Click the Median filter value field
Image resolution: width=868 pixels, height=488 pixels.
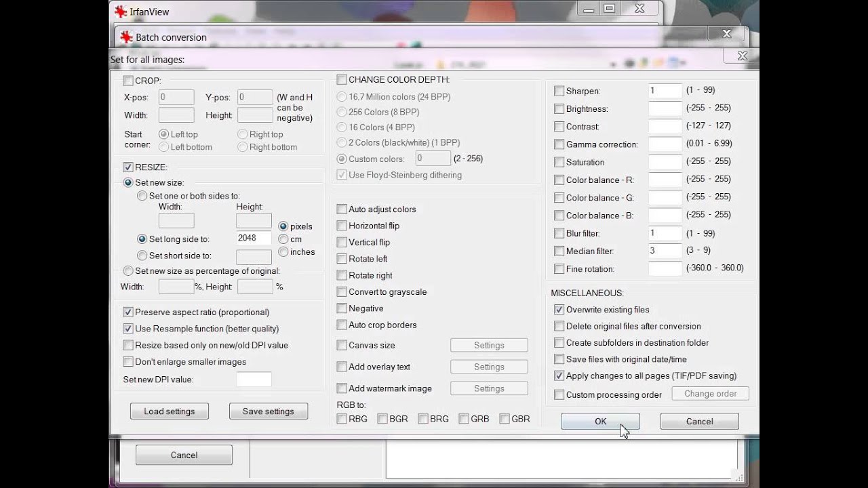click(x=665, y=251)
